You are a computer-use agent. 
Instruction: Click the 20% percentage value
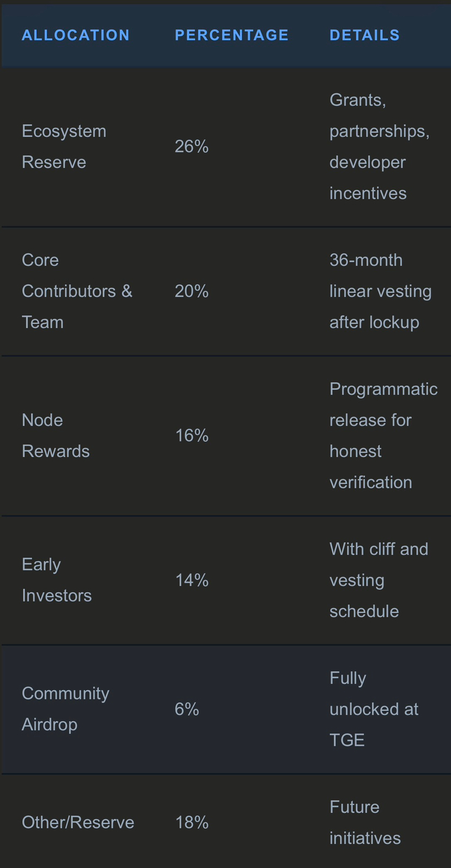(x=191, y=291)
